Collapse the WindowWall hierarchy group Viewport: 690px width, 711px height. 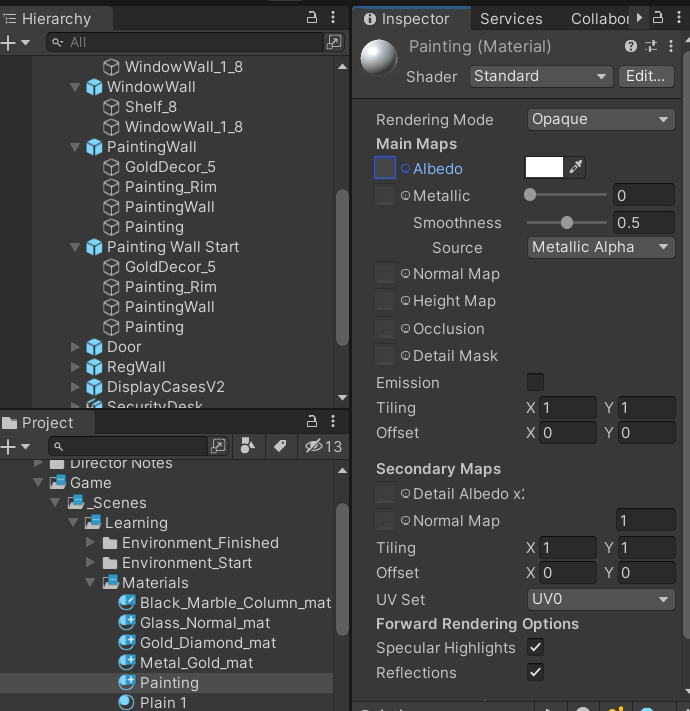coord(75,87)
